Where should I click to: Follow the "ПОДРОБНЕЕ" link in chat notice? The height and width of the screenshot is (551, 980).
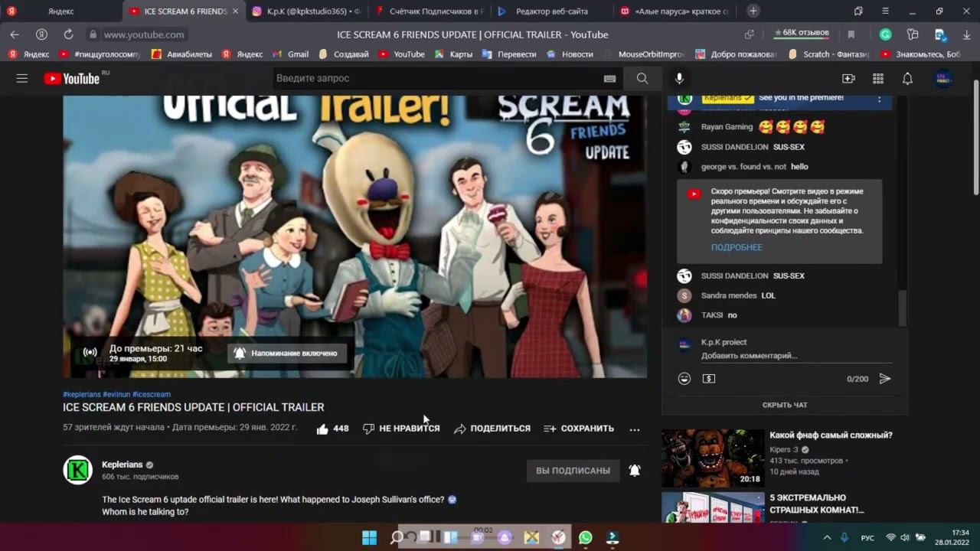[x=737, y=247]
